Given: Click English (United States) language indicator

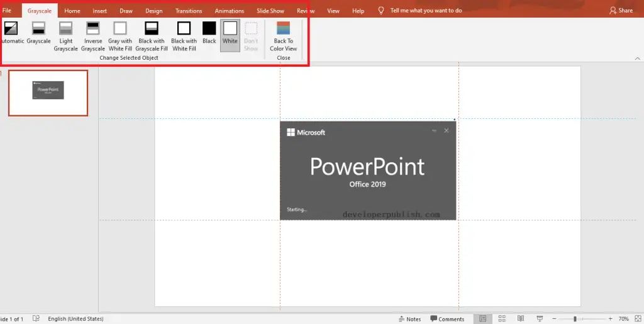Looking at the screenshot, I should coord(75,319).
